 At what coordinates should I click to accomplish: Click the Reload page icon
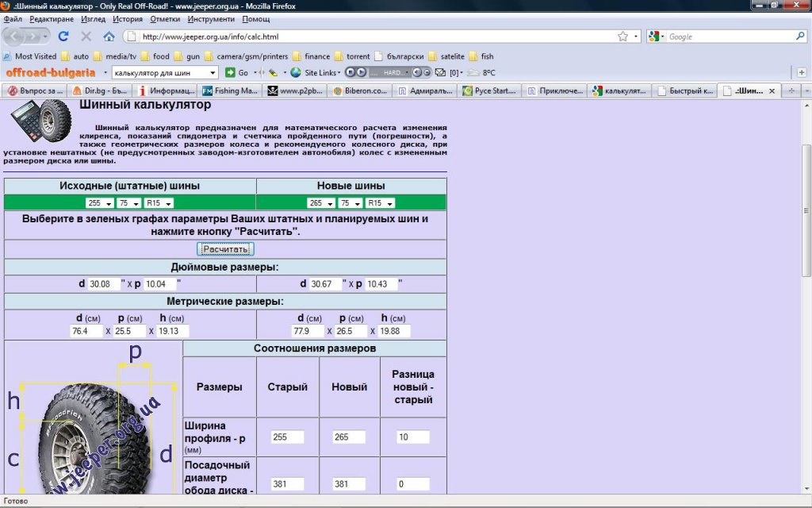pos(63,37)
